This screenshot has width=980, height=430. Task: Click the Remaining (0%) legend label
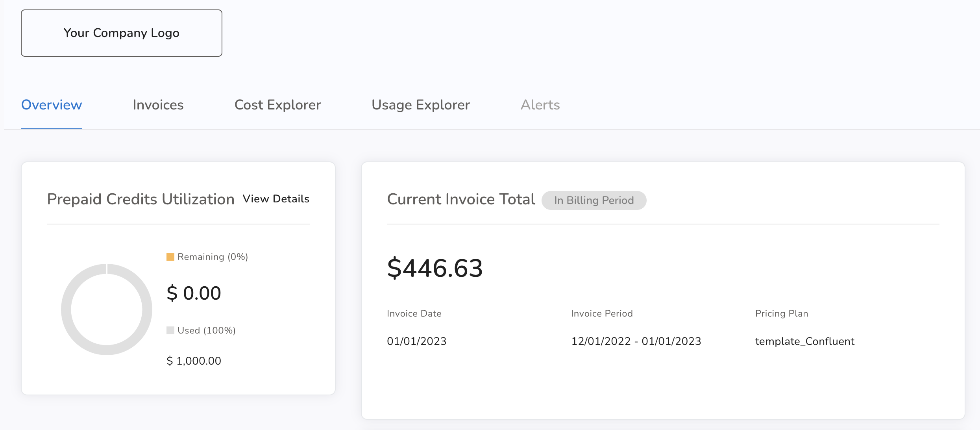(213, 257)
